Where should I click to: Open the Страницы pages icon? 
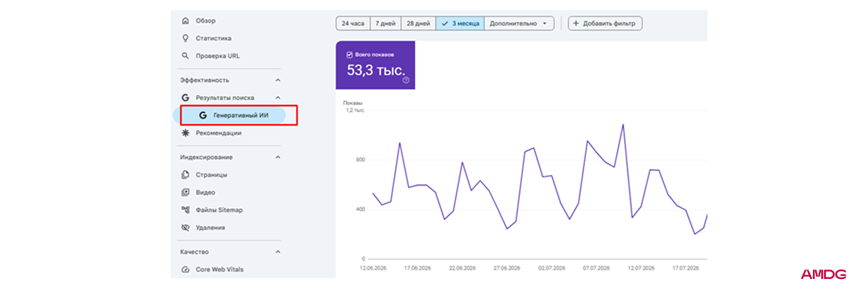(186, 175)
